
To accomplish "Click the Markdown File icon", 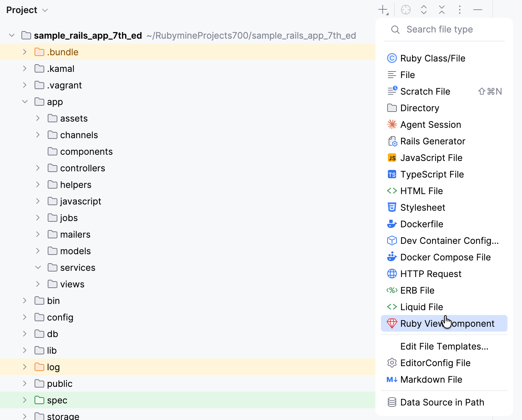I will [x=392, y=380].
